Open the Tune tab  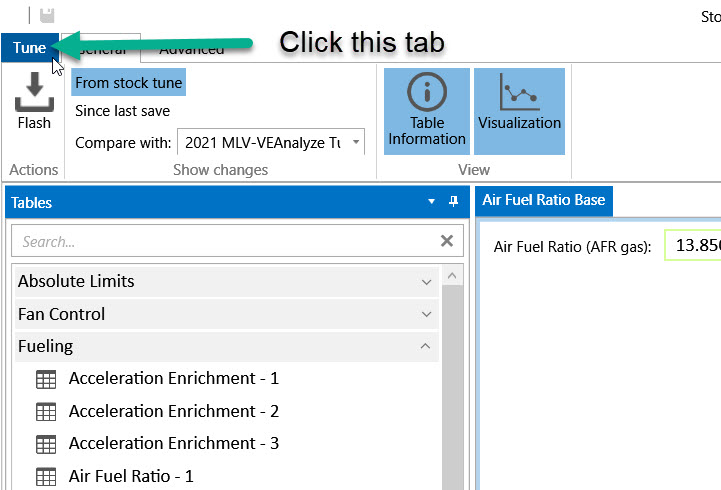29,48
